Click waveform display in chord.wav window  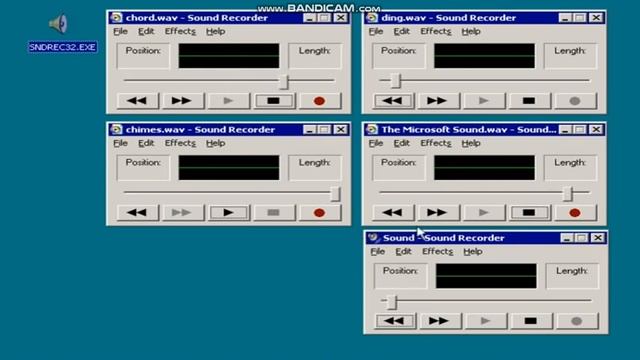pos(229,56)
